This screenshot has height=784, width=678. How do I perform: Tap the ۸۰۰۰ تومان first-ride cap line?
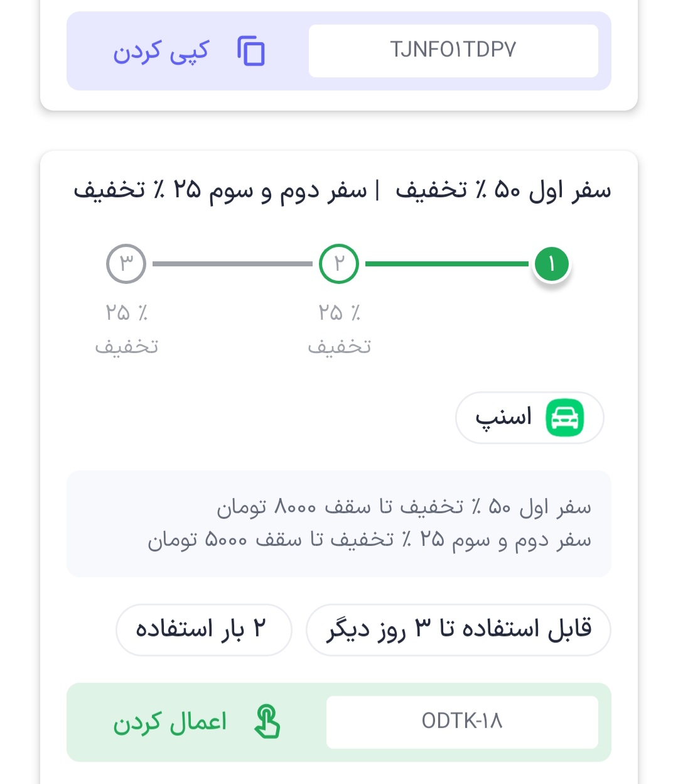[403, 506]
